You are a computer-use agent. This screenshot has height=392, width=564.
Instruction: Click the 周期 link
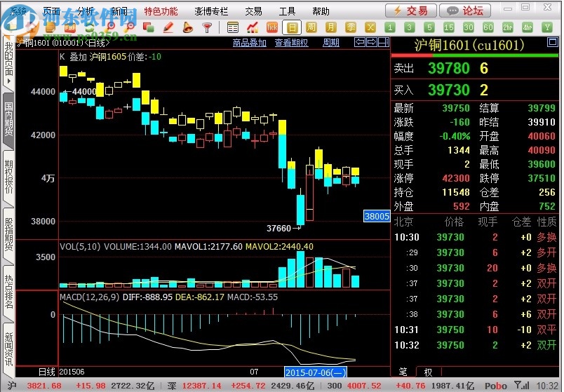(x=331, y=43)
